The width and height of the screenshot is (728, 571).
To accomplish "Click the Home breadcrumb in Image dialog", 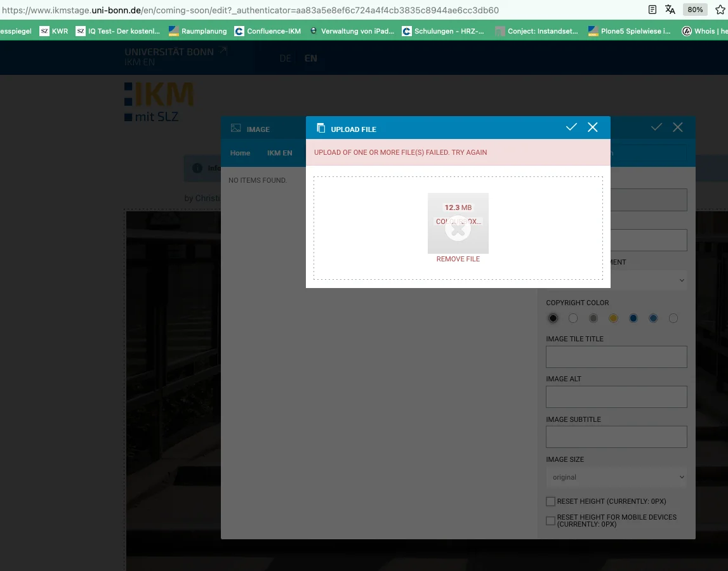I will (x=240, y=153).
